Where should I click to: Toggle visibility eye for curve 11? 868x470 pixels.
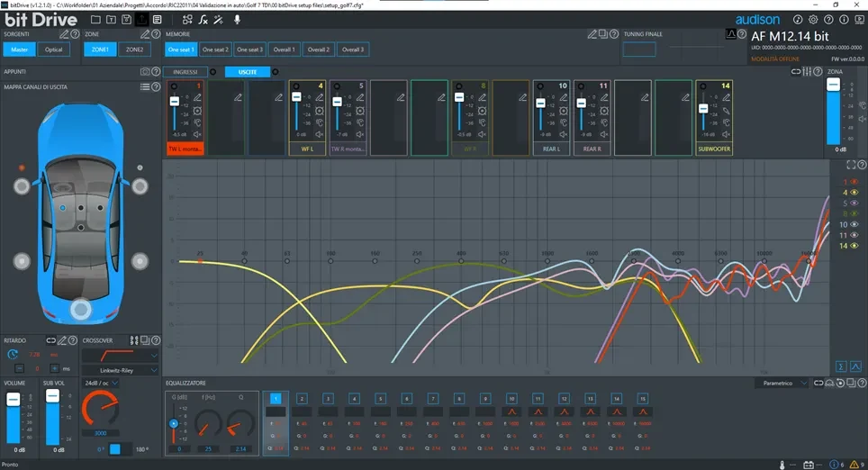pos(854,235)
